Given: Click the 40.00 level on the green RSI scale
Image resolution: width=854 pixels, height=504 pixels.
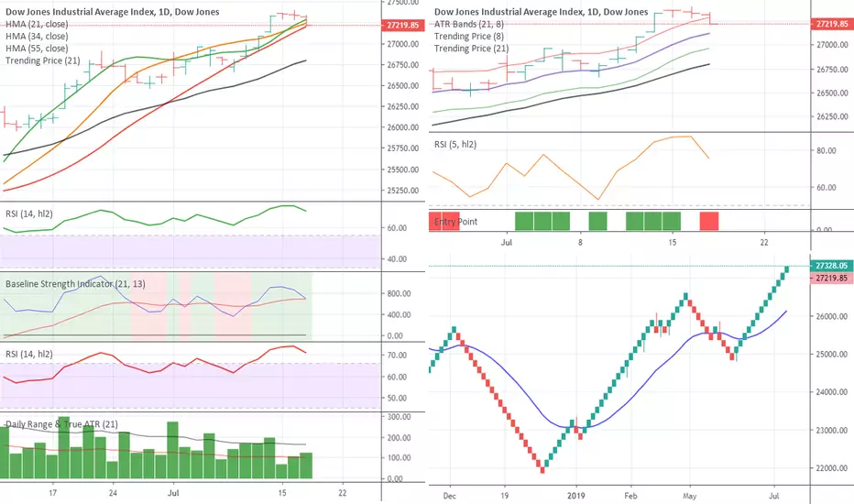Looking at the screenshot, I should 397,258.
